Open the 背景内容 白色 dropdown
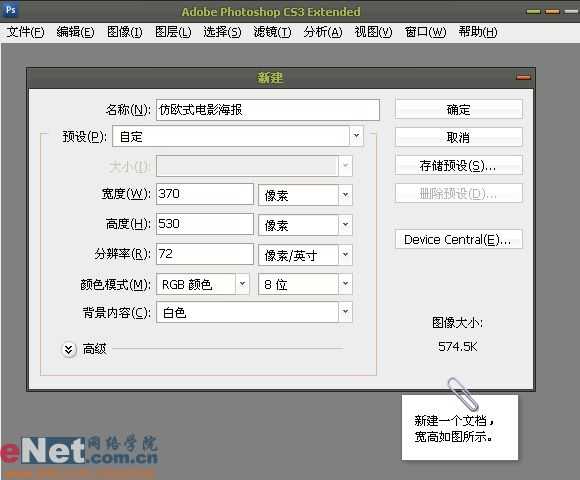The image size is (580, 480). click(x=254, y=312)
